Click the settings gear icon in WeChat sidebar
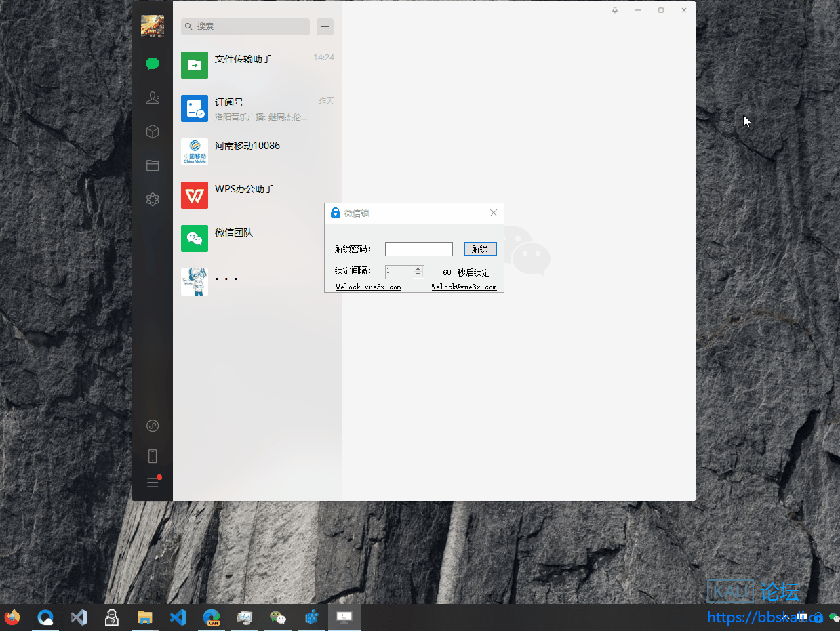This screenshot has width=840, height=631. point(152,199)
